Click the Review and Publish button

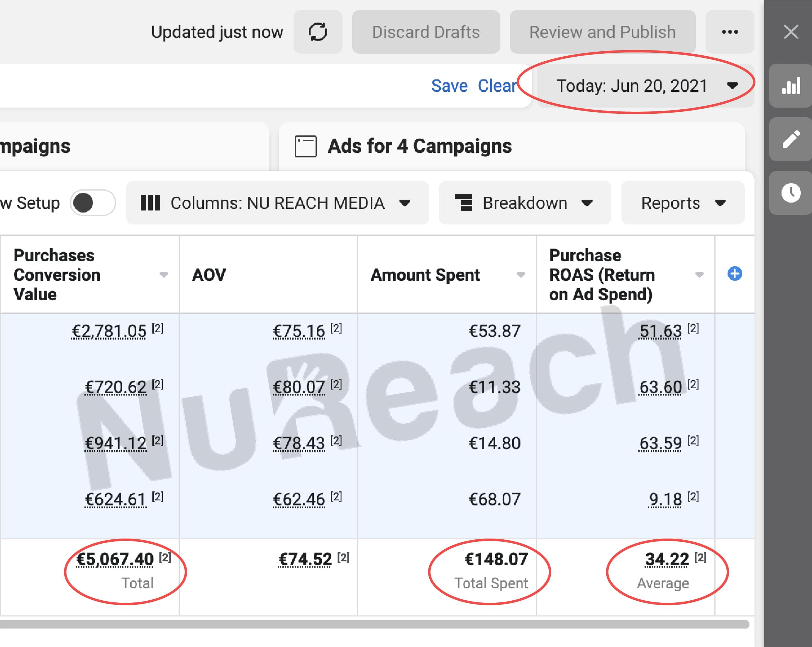point(602,32)
